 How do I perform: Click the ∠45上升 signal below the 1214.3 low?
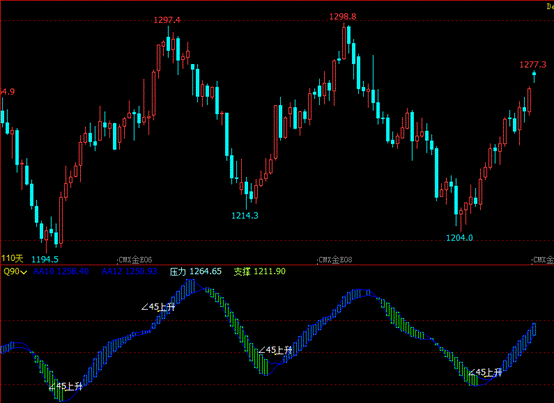[x=275, y=350]
